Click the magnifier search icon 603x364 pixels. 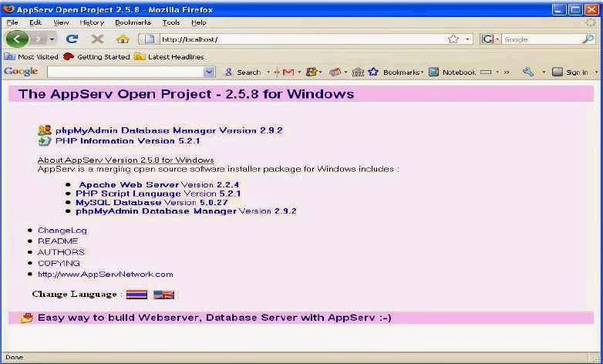(x=588, y=39)
